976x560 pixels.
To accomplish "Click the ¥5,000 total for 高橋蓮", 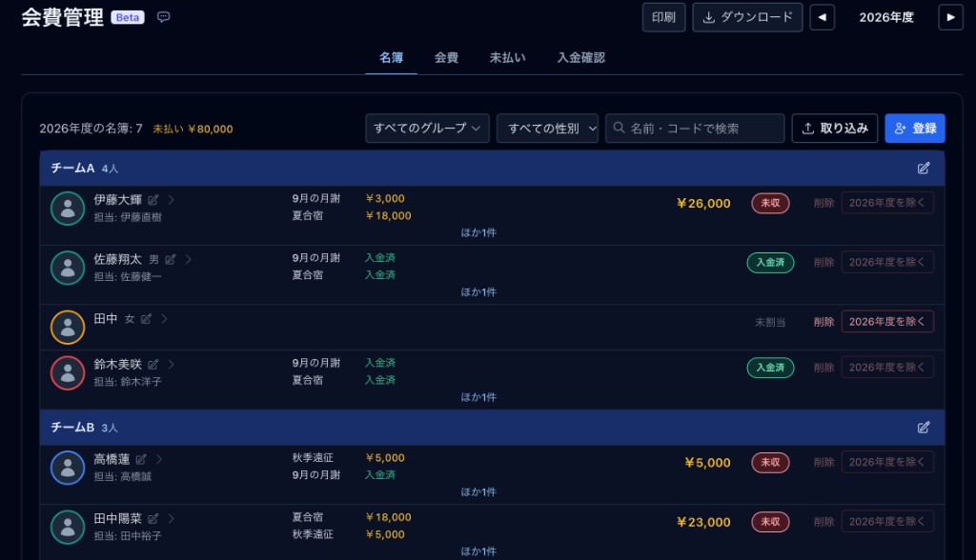I will (x=708, y=463).
